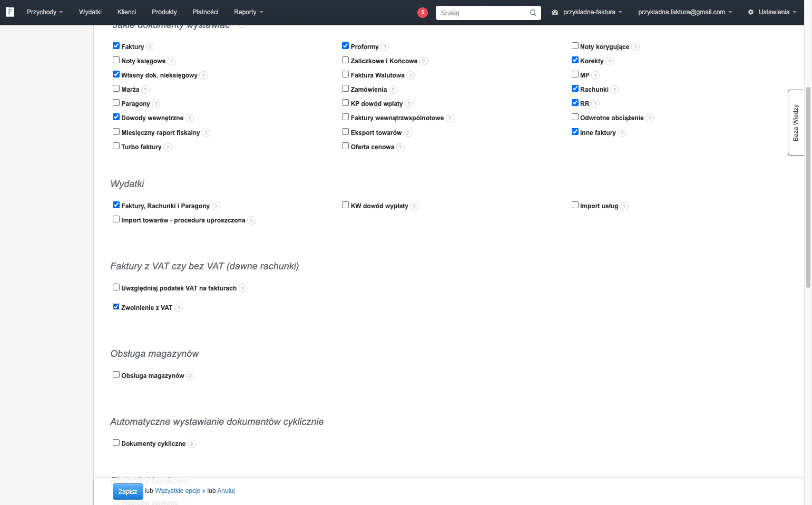812x505 pixels.
Task: Click help icon next to Zwolnienie z VAT
Action: 179,308
